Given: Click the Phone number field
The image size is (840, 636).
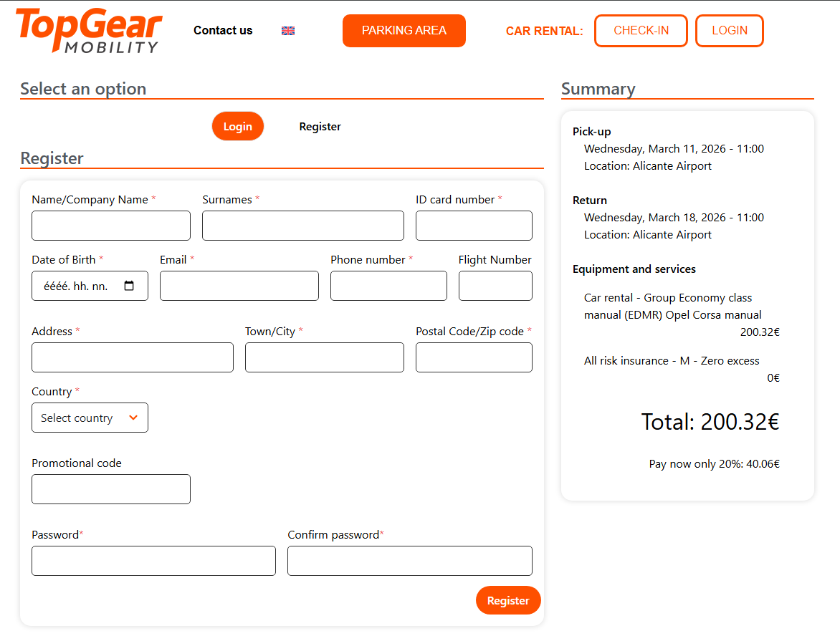Looking at the screenshot, I should tap(388, 286).
